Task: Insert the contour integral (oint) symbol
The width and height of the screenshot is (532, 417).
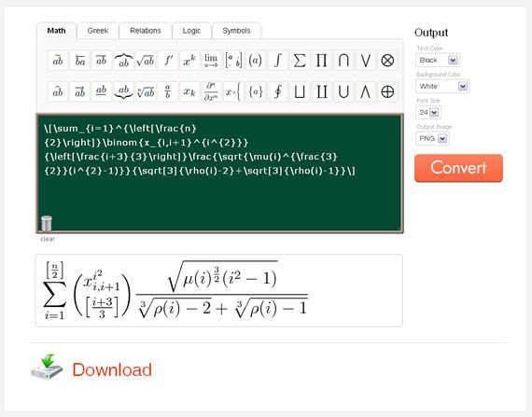Action: pyautogui.click(x=277, y=91)
